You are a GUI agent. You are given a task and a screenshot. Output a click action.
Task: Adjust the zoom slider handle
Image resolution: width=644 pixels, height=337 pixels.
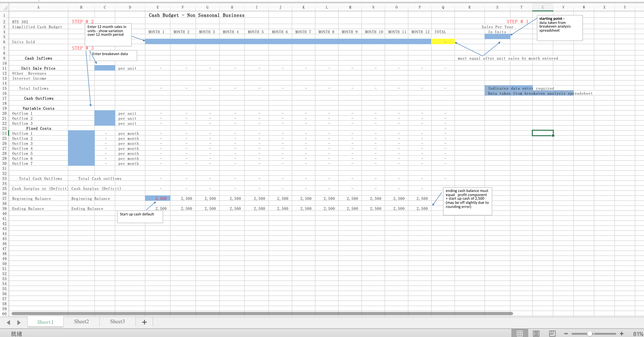point(590,333)
